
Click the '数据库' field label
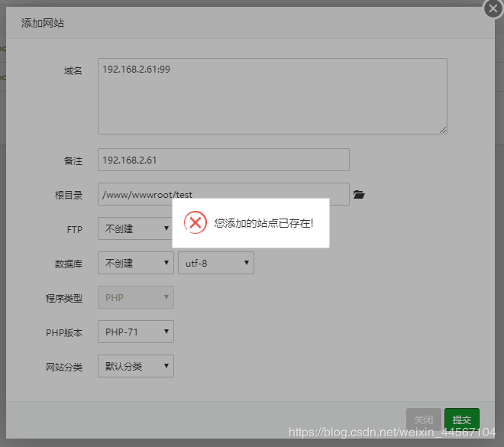69,264
